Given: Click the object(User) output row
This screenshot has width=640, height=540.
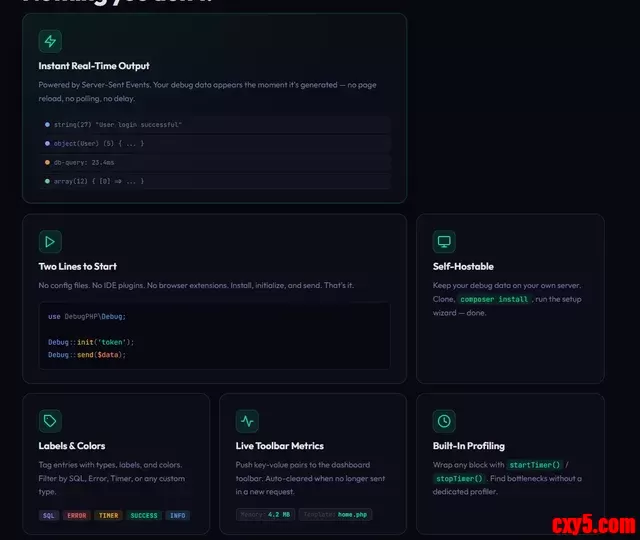Looking at the screenshot, I should [x=100, y=143].
